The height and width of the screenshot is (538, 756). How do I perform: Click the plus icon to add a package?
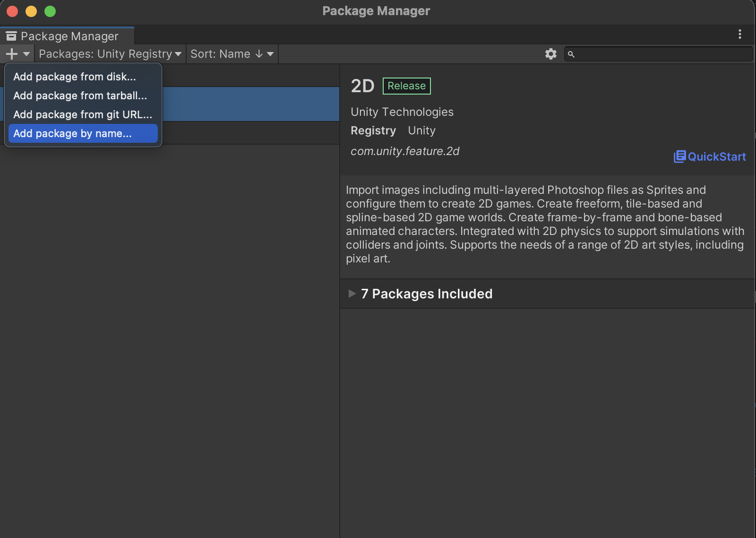[x=11, y=54]
